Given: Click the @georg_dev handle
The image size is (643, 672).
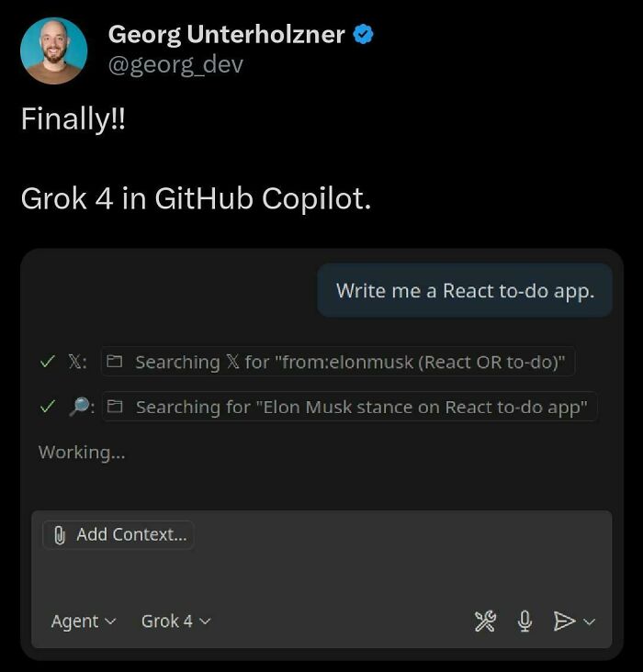Looking at the screenshot, I should [175, 65].
